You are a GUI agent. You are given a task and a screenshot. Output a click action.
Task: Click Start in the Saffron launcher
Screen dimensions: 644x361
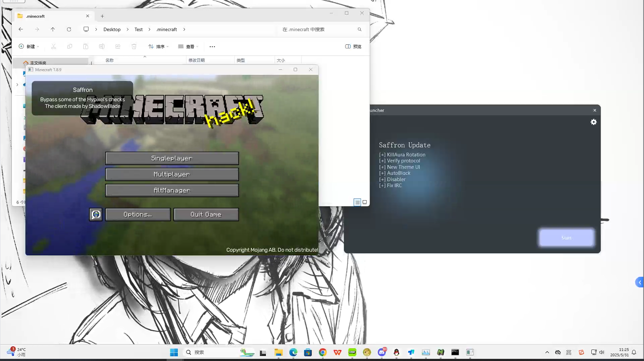coord(567,238)
